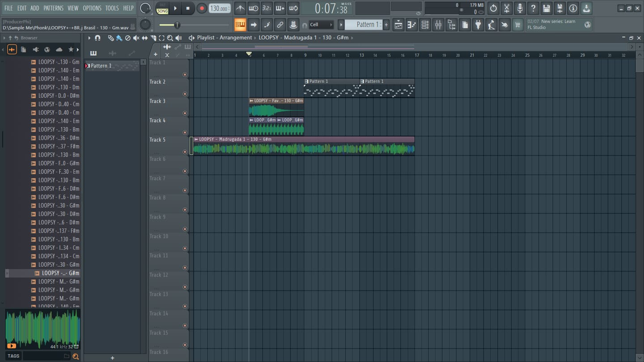
Task: Select the Paint brush tool in Playlist
Action: (x=119, y=38)
